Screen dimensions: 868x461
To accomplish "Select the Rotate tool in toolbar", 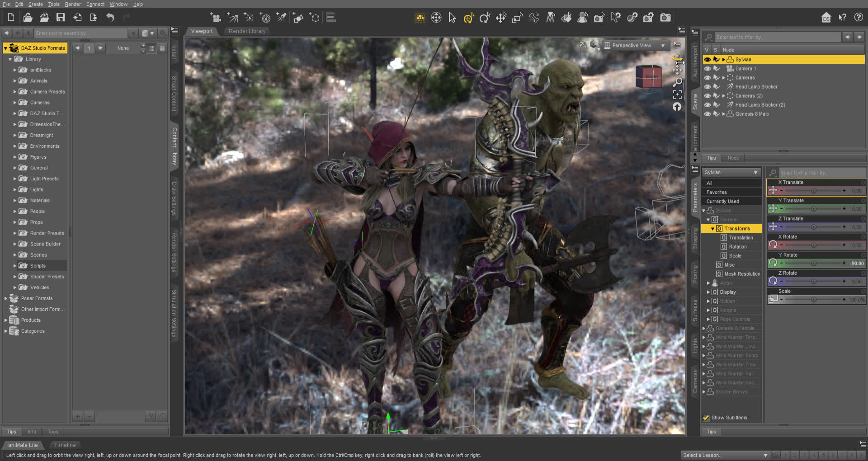I will [485, 18].
